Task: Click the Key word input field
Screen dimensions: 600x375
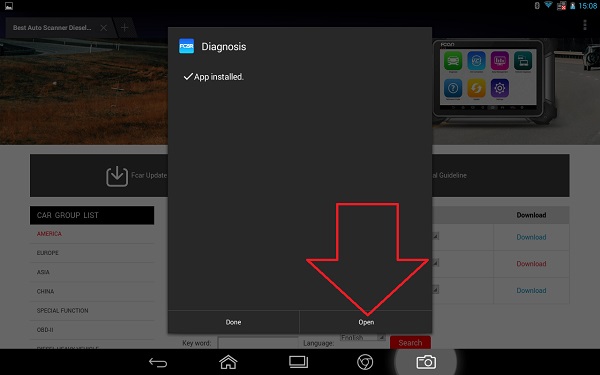Action: [x=258, y=343]
